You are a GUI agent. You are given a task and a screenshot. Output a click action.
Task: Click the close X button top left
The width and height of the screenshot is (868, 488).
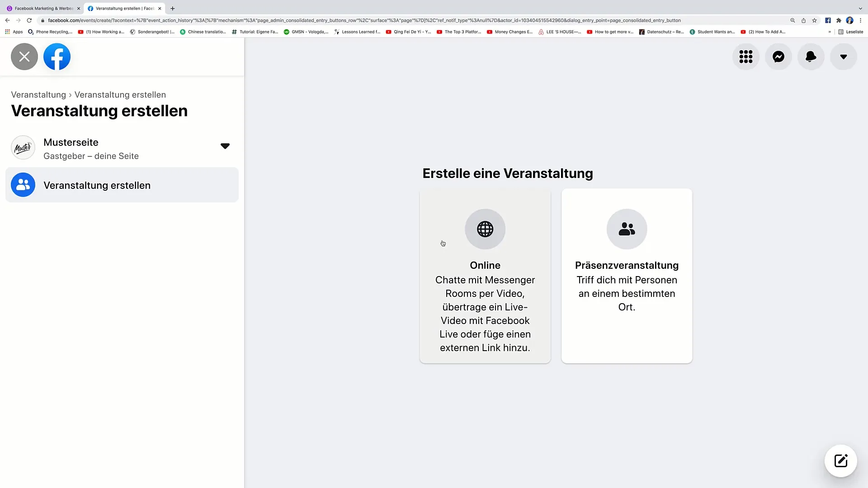tap(24, 56)
